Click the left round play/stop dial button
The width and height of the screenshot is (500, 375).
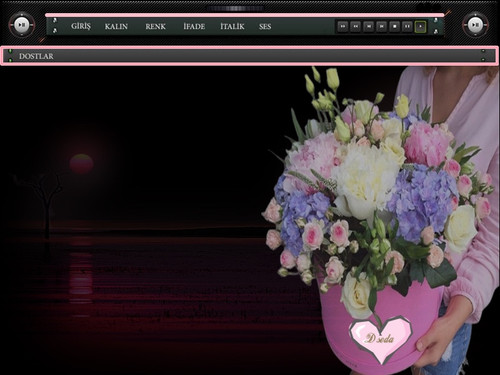(22, 25)
